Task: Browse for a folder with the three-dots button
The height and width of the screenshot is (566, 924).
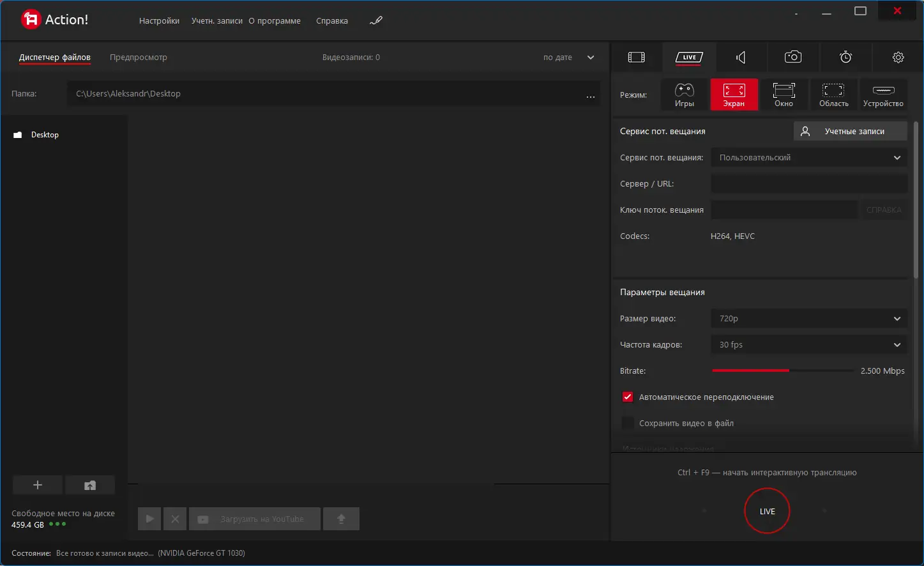Action: (x=590, y=96)
